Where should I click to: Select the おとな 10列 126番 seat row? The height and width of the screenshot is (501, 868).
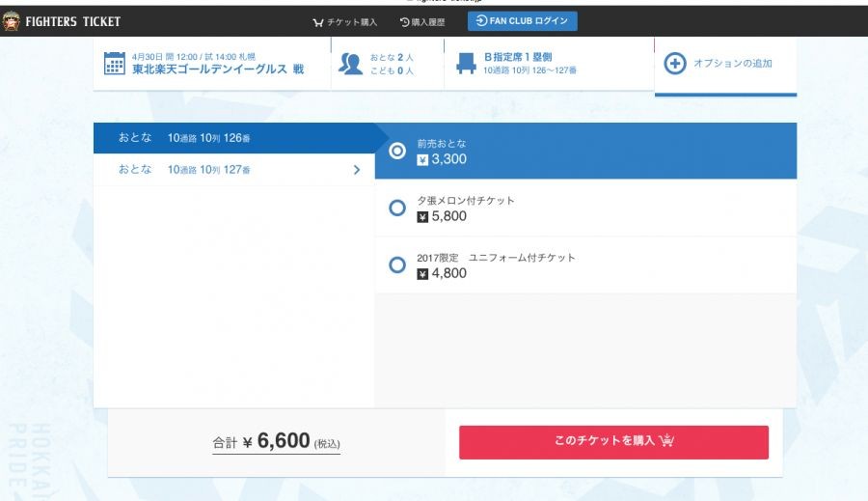coord(233,138)
